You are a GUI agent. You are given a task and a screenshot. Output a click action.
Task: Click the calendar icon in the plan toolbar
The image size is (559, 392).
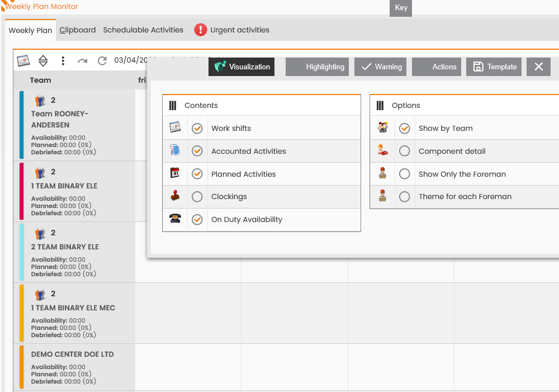pyautogui.click(x=23, y=60)
